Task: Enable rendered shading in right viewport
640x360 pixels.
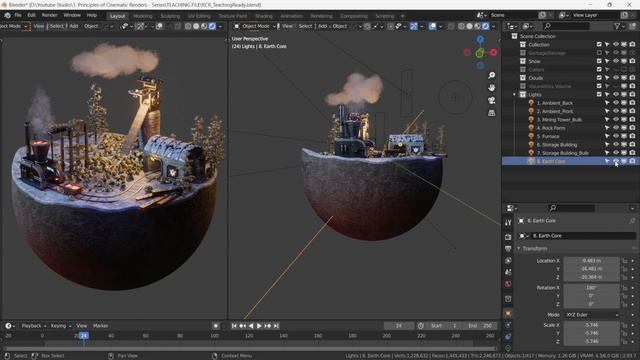Action: coord(485,26)
